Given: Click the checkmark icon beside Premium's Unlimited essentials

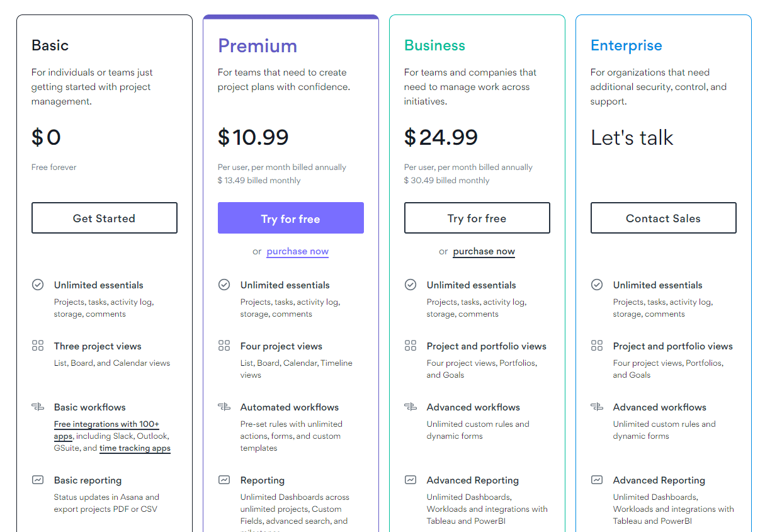Looking at the screenshot, I should pos(224,285).
